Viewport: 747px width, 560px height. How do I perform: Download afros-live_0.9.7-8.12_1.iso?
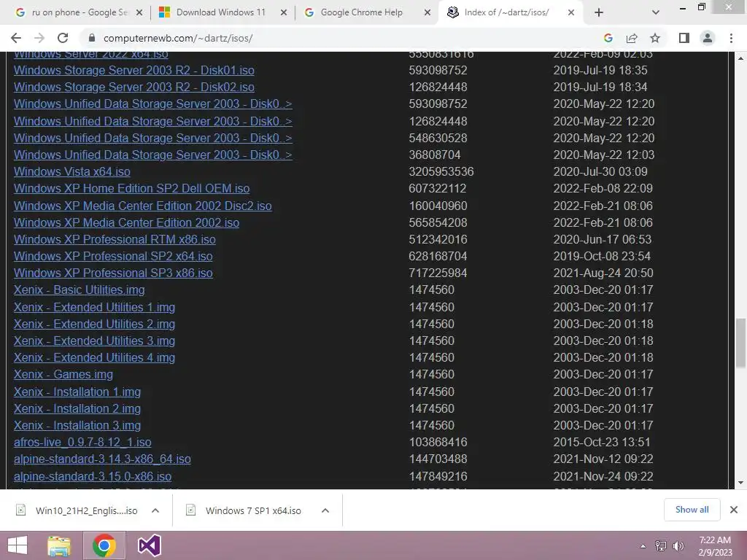[82, 443]
